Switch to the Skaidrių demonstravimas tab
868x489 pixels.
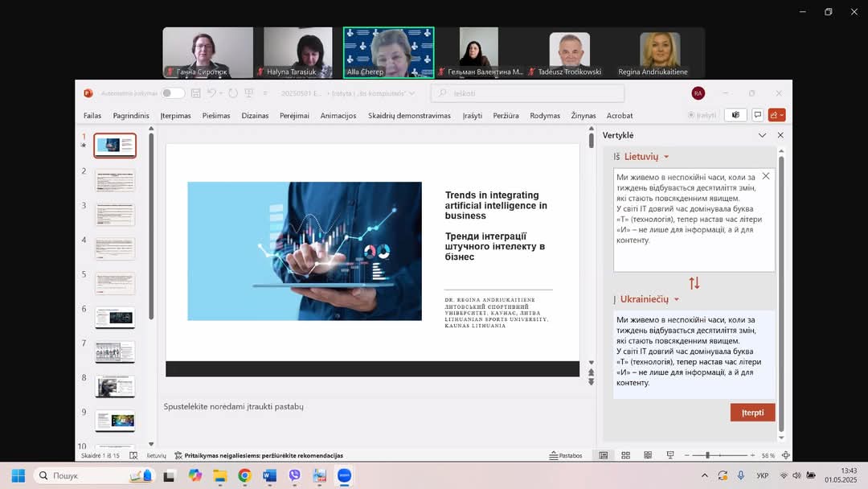(x=409, y=116)
